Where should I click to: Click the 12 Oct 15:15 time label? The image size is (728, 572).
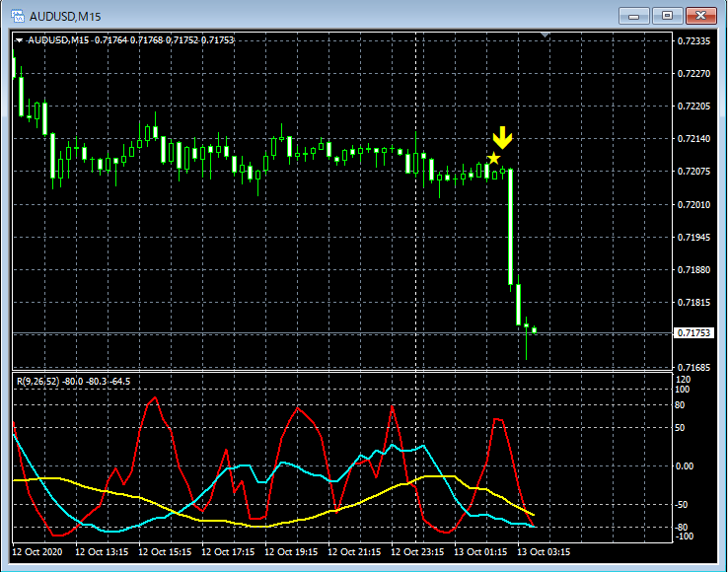tap(165, 552)
